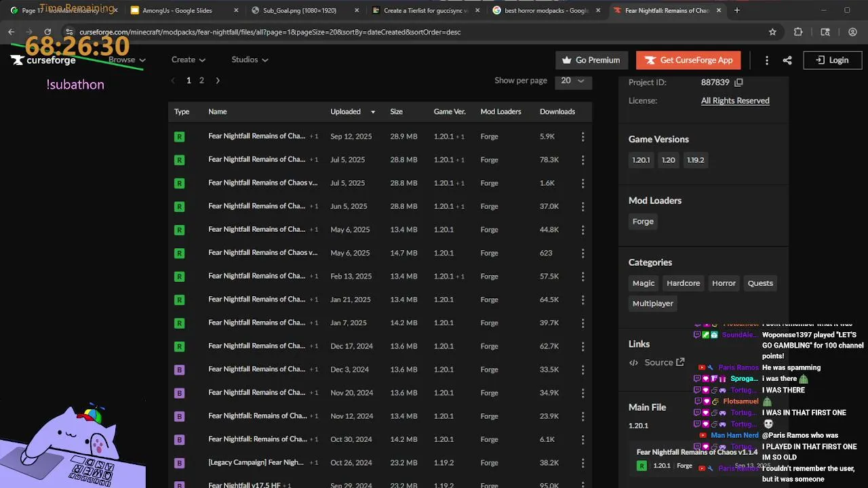Sort by Uploaded column arrow
Screen dimensions: 868x488
coord(372,112)
